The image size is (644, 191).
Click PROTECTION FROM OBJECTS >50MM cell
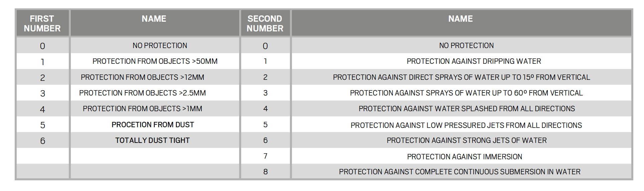(x=155, y=61)
